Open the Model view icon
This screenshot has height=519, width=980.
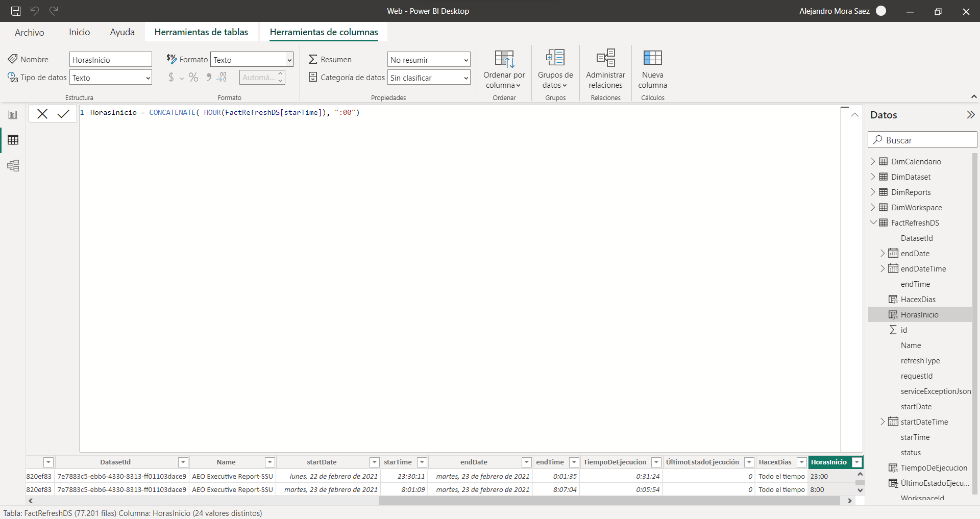coord(13,166)
